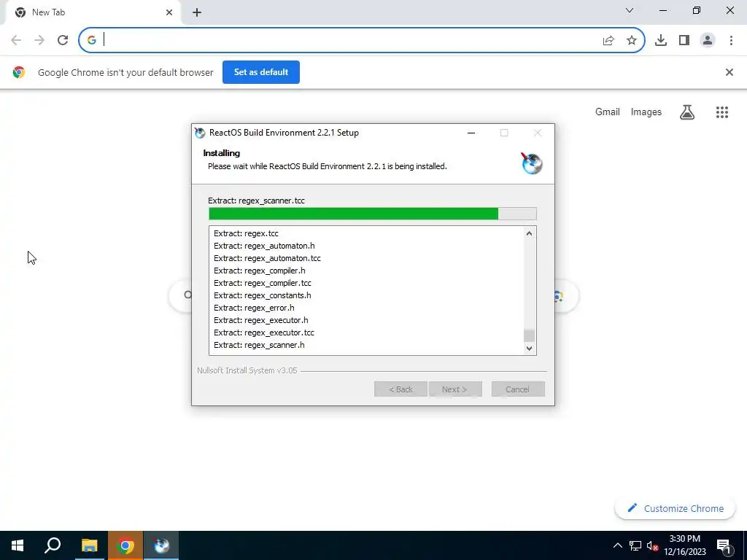Search by image with Google Lens icon
This screenshot has width=747, height=560.
pos(558,296)
